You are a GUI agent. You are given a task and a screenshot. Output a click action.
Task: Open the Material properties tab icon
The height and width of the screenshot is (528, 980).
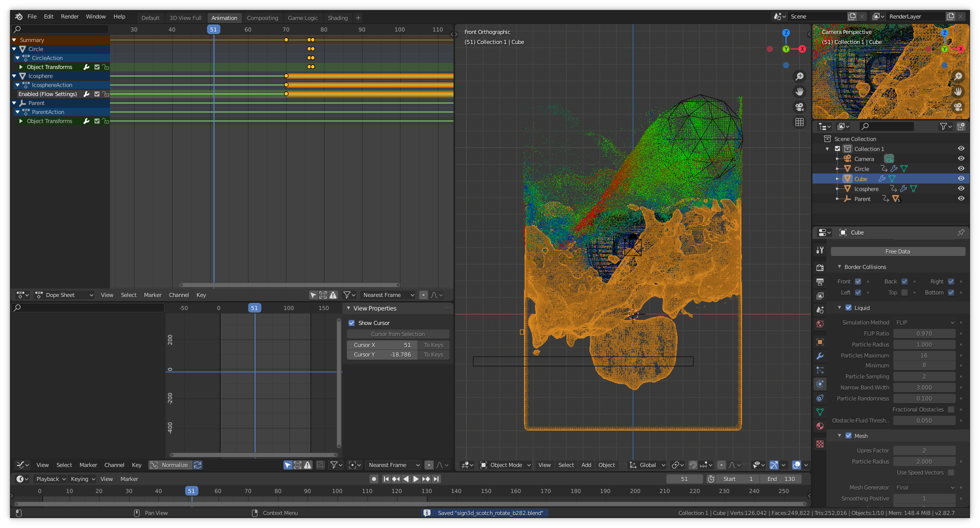tap(820, 426)
